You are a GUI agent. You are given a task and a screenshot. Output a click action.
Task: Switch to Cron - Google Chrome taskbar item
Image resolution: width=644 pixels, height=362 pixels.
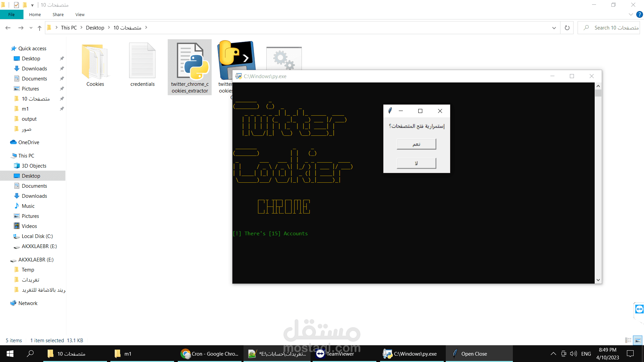210,354
